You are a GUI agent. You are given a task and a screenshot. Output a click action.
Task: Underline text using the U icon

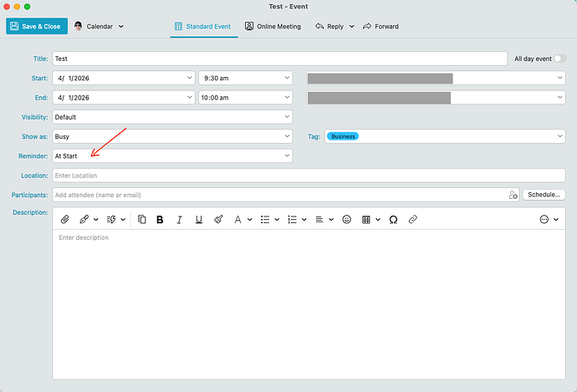pyautogui.click(x=198, y=219)
